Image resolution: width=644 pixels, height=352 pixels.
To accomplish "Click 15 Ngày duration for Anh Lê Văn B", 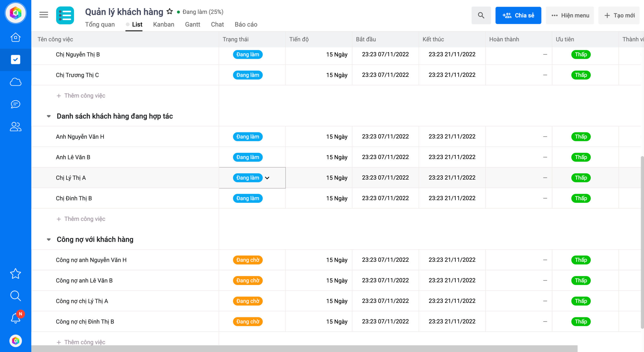I will [x=337, y=157].
